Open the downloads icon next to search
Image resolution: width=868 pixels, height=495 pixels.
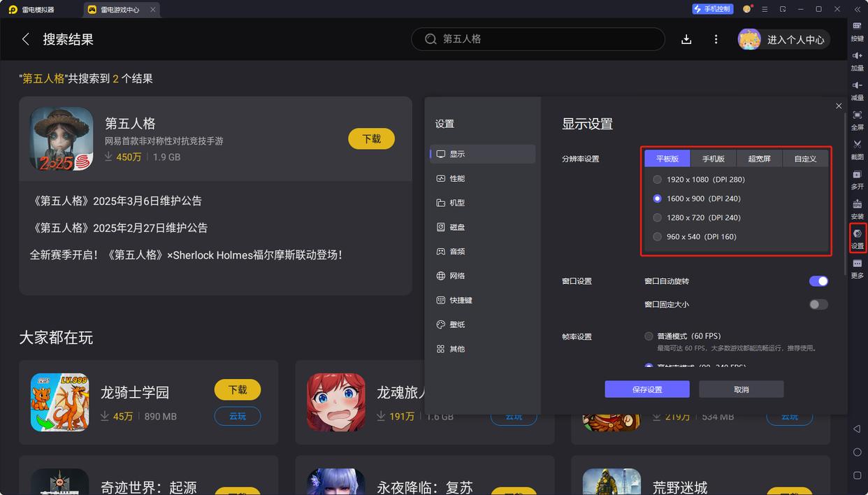686,39
